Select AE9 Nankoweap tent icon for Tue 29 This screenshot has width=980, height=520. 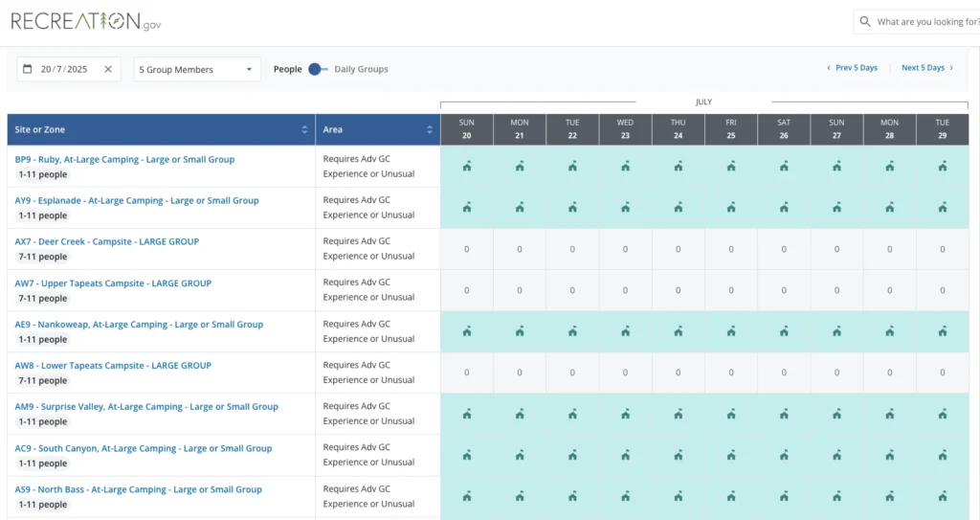[x=943, y=331]
